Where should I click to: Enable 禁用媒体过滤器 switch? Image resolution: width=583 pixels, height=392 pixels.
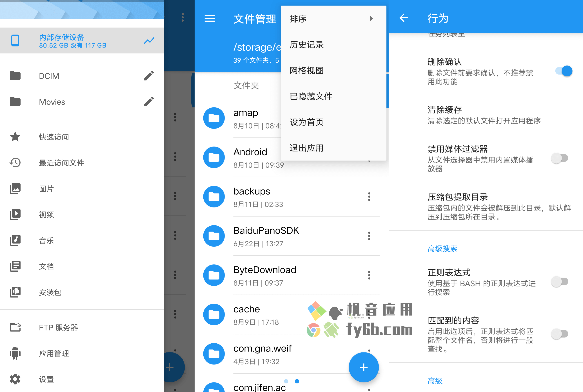coord(559,158)
